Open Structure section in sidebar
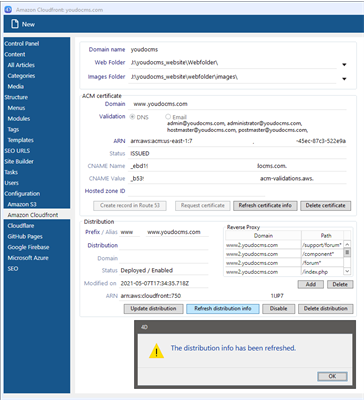 coord(16,97)
